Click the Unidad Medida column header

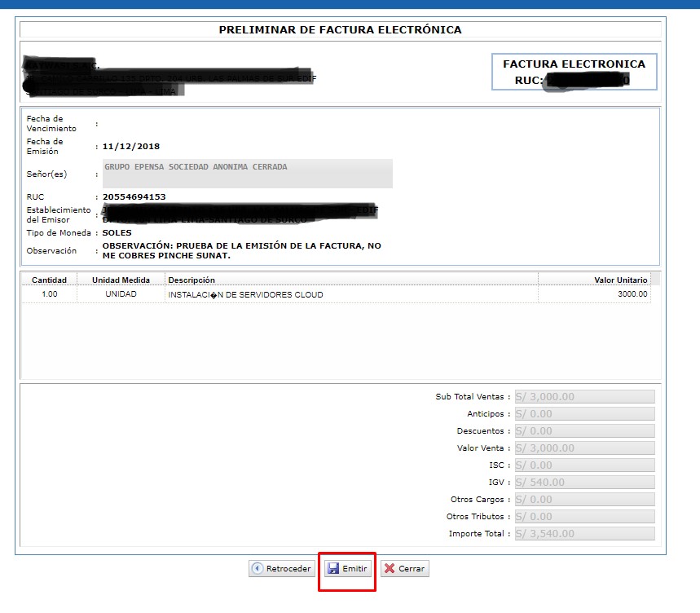121,280
